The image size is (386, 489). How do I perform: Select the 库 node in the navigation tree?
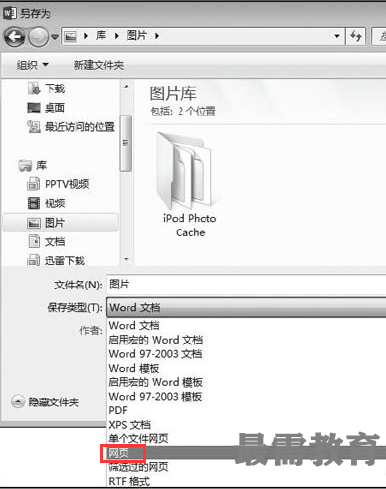[x=41, y=165]
